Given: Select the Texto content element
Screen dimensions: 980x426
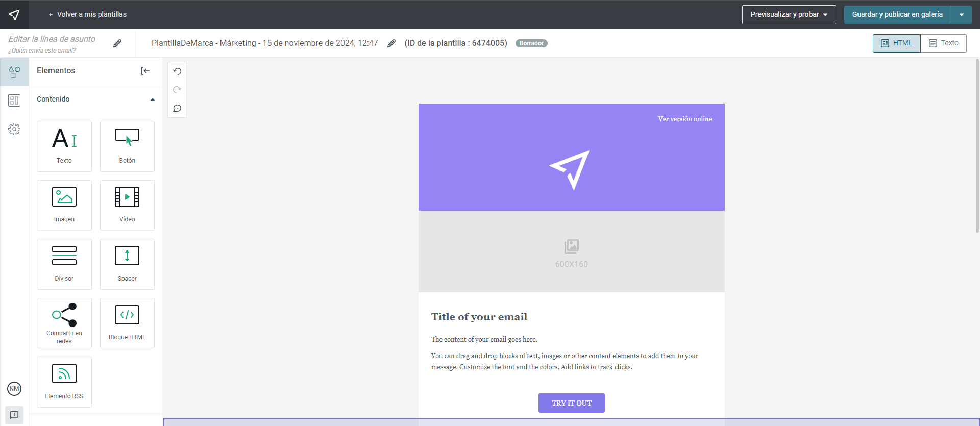Looking at the screenshot, I should (x=64, y=146).
